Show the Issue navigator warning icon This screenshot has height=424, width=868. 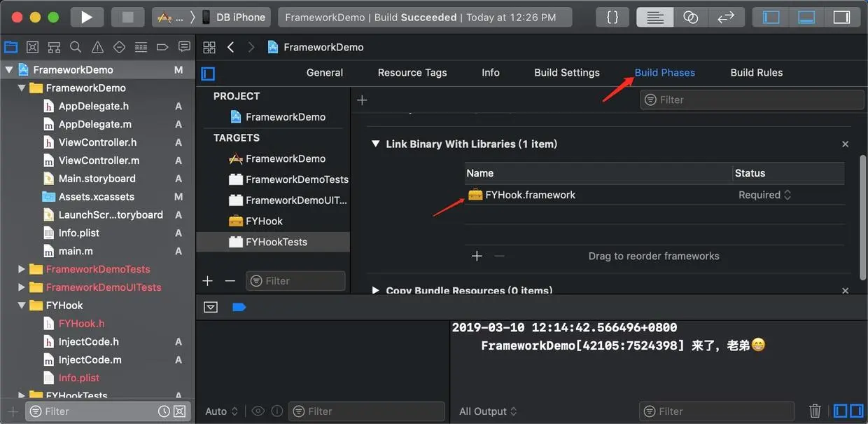(x=97, y=47)
